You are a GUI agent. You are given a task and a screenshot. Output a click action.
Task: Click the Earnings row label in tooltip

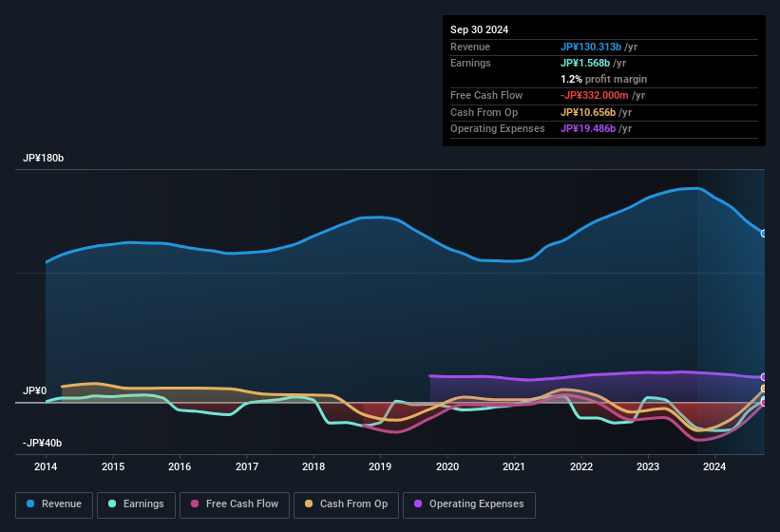(470, 63)
